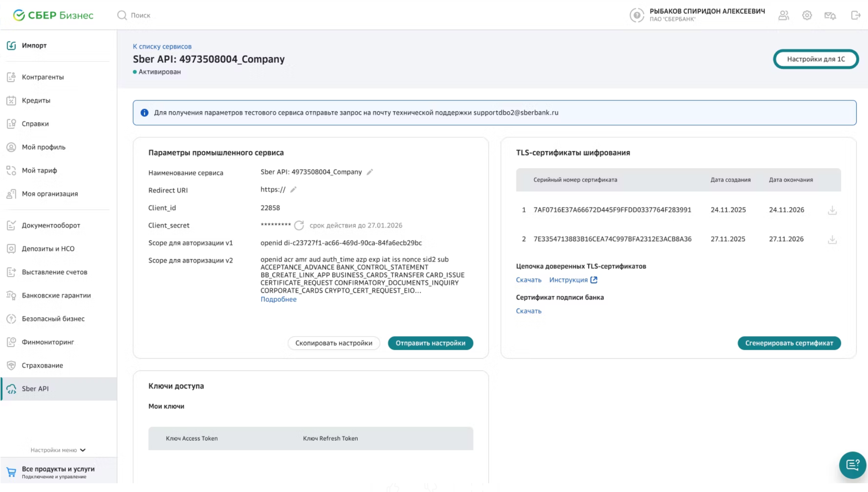Select Банковские гарантии in the sidebar
This screenshot has width=868, height=492.
tap(56, 295)
